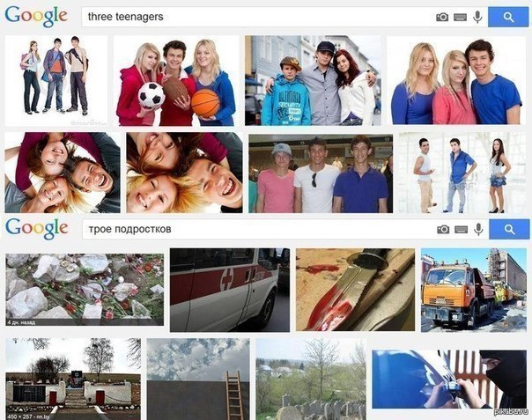Click blue search button beside 'three teenagers'
The image size is (532, 420).
point(508,17)
